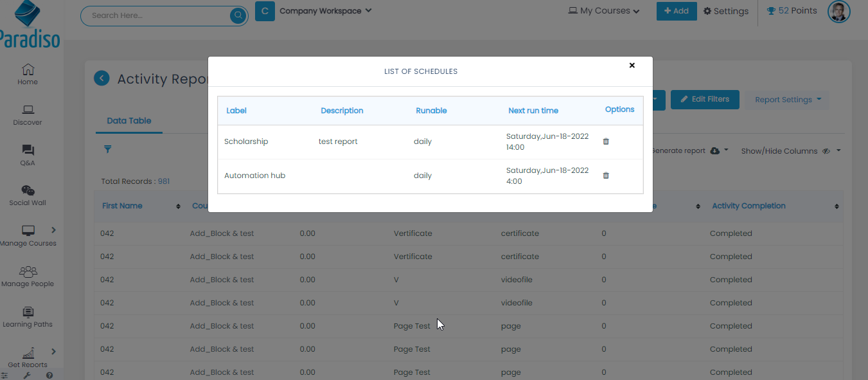This screenshot has width=868, height=380.
Task: Close the List of Schedules dialog
Action: [632, 66]
